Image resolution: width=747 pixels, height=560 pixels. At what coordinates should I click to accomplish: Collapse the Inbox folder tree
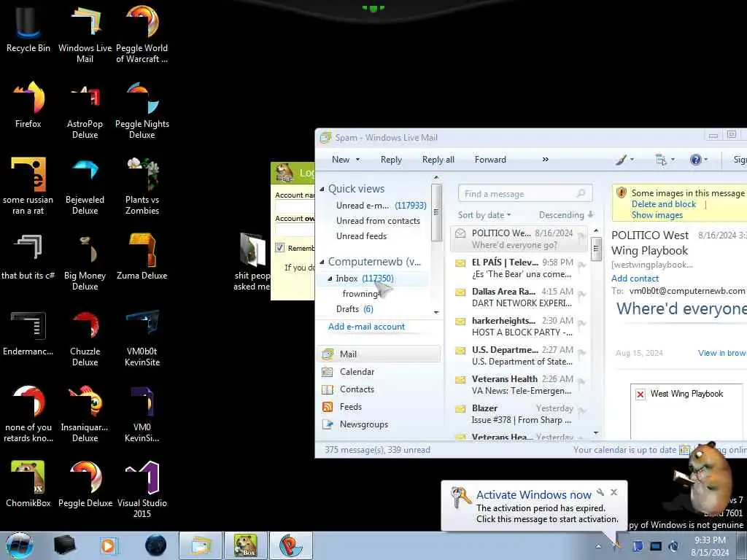coord(330,279)
